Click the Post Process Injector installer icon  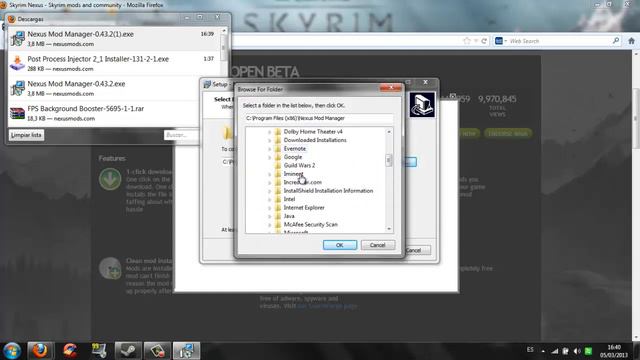(18, 63)
